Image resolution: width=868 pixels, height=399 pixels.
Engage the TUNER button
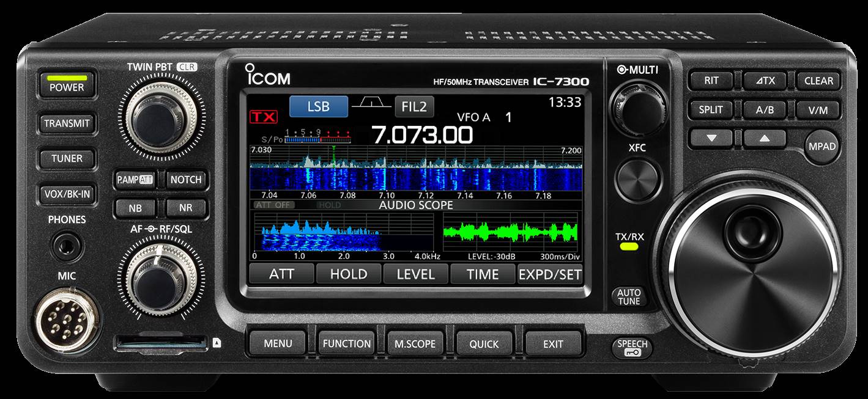67,158
